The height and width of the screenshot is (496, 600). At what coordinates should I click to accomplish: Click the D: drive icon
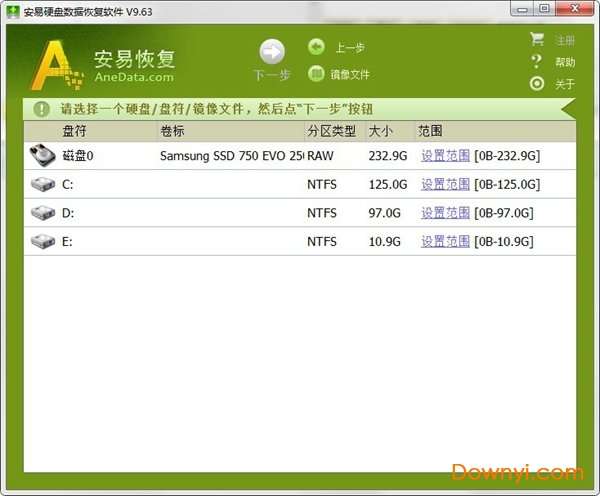43,213
